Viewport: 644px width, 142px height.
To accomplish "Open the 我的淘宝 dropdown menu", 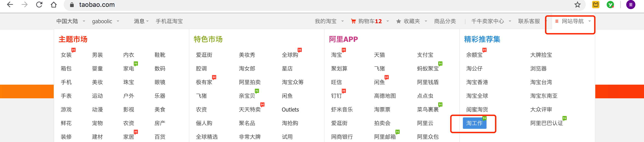I will coord(329,21).
